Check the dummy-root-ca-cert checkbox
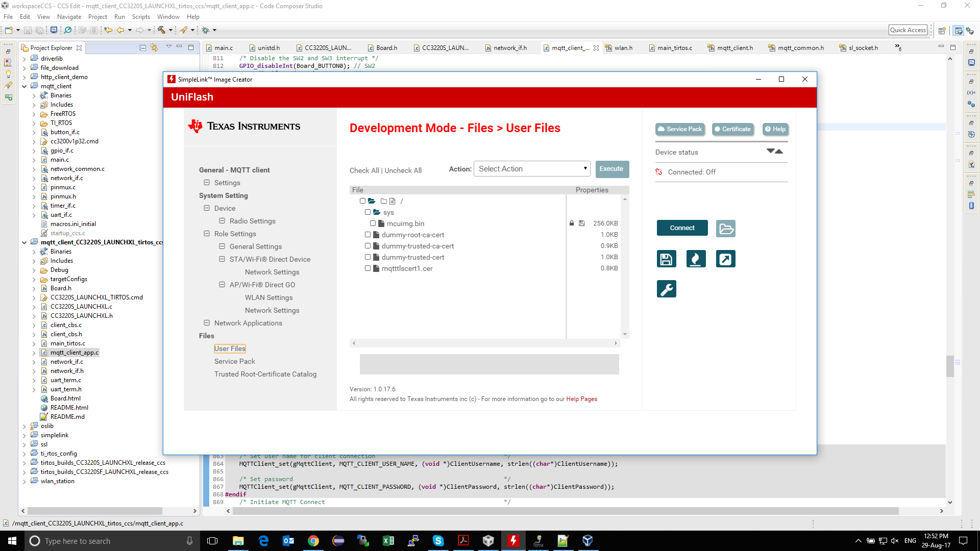The height and width of the screenshot is (551, 980). tap(367, 234)
